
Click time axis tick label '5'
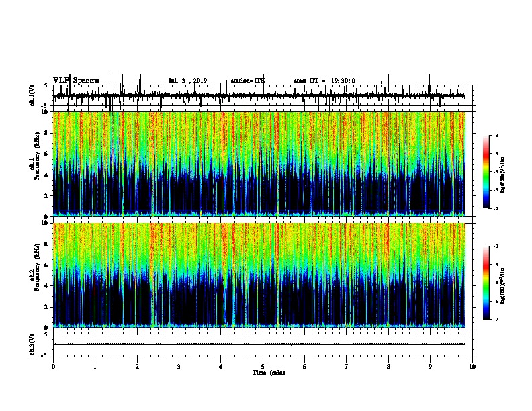(x=263, y=367)
